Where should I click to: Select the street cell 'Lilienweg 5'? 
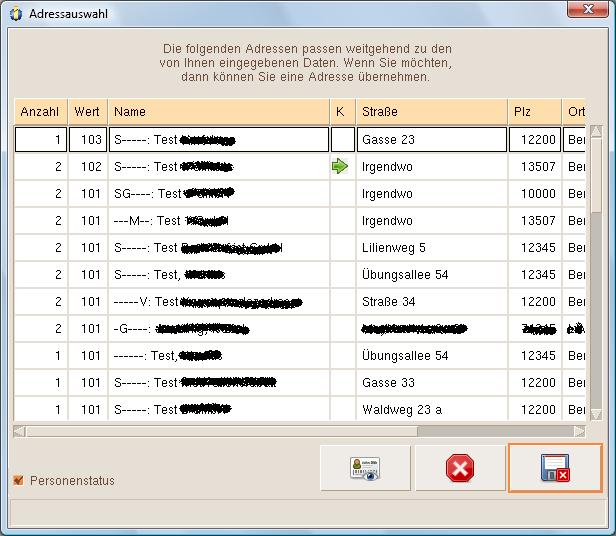(432, 248)
